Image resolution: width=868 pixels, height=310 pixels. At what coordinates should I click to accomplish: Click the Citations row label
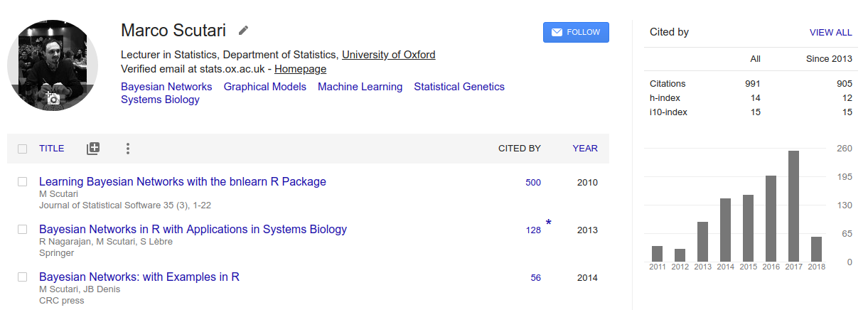[x=668, y=84]
